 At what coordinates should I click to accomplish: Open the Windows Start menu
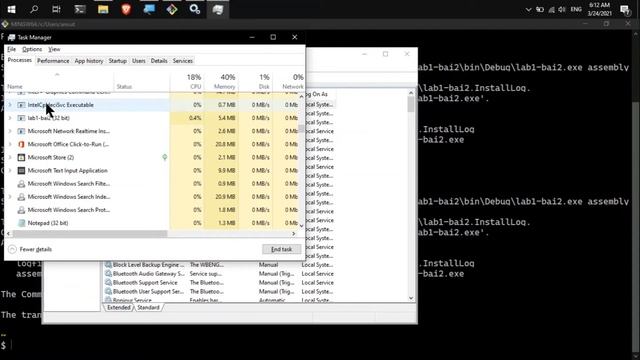tap(11, 9)
